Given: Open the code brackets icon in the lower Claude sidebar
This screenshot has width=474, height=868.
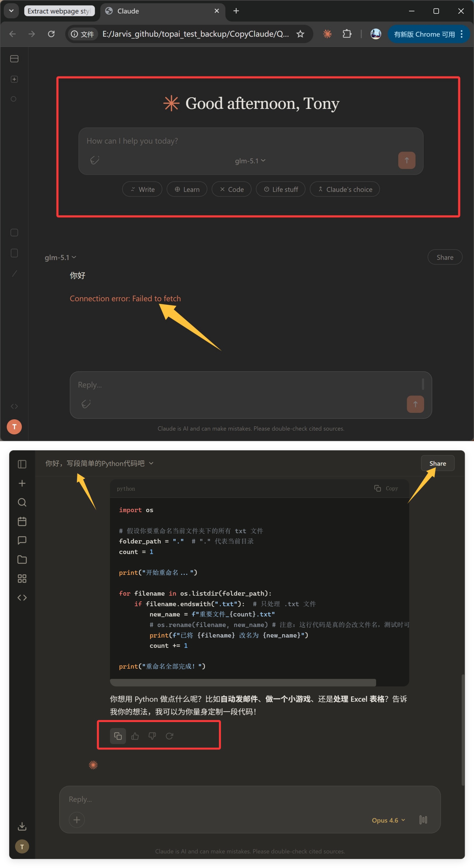Looking at the screenshot, I should pyautogui.click(x=22, y=597).
